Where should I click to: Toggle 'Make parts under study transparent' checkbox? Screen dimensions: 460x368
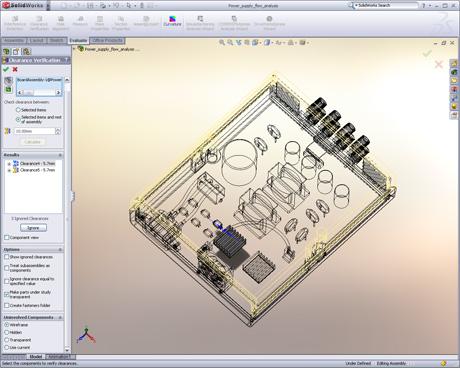pos(6,294)
